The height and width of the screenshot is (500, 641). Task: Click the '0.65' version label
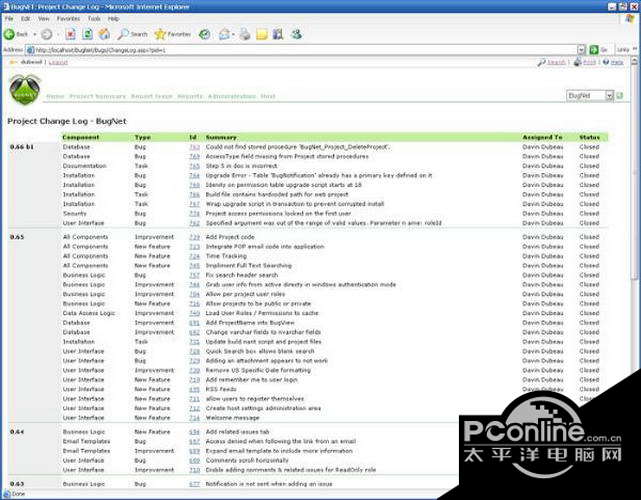click(17, 237)
